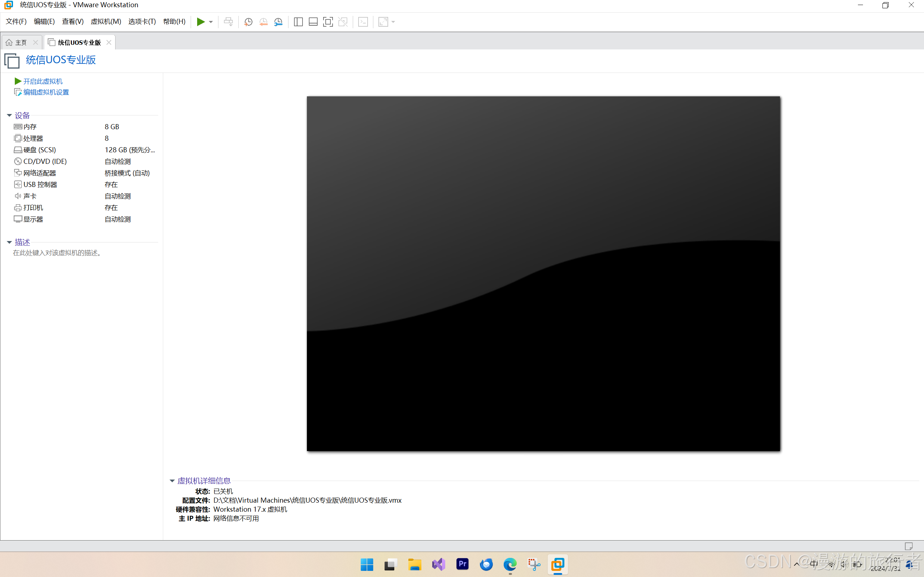
Task: Open Thunderbird from the taskbar
Action: click(x=486, y=564)
